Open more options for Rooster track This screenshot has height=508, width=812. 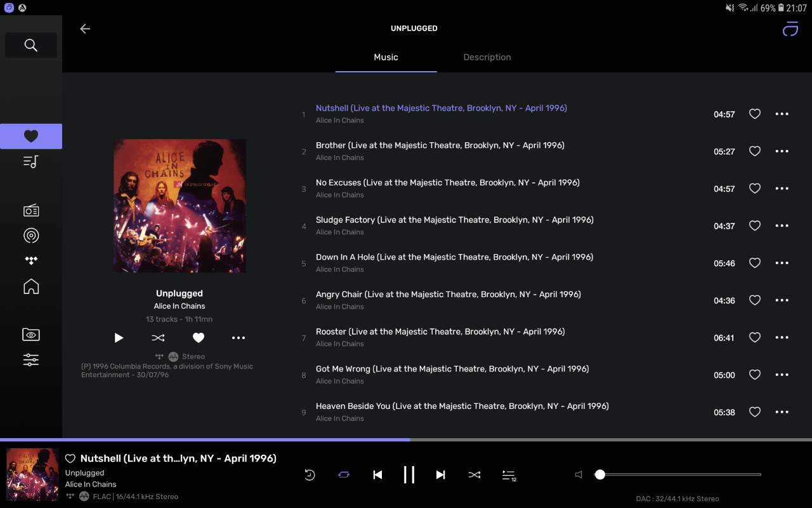pyautogui.click(x=782, y=338)
